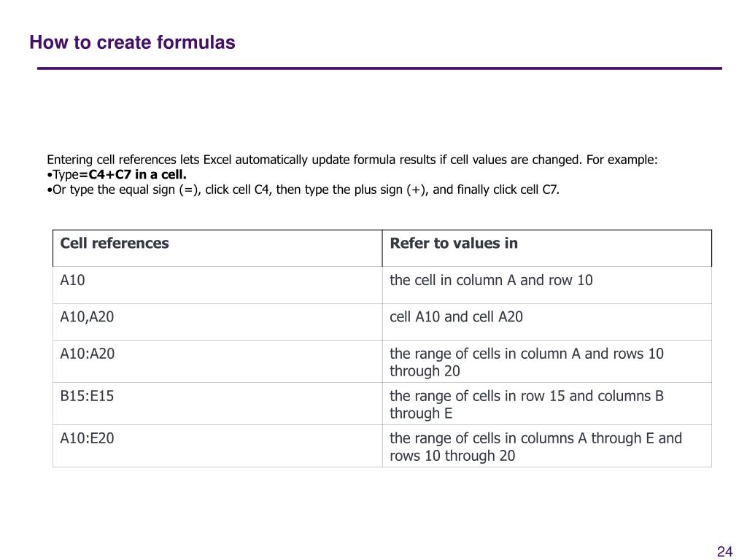Select the Refer to values in header
This screenshot has width=747, height=560.
[454, 244]
